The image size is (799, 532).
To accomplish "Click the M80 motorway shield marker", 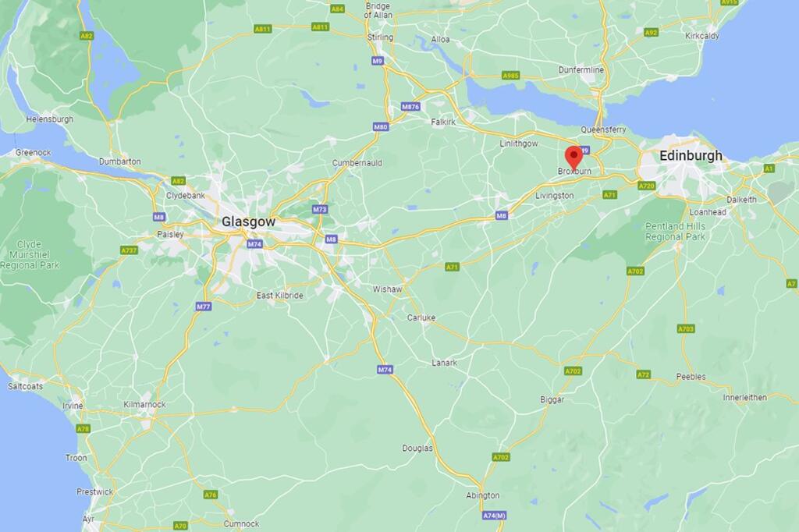I will (381, 127).
